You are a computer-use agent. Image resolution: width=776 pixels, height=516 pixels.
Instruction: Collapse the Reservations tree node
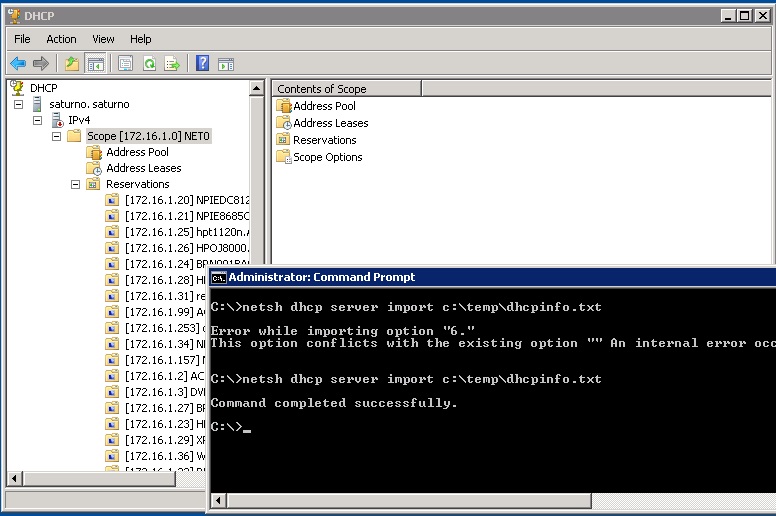[76, 184]
